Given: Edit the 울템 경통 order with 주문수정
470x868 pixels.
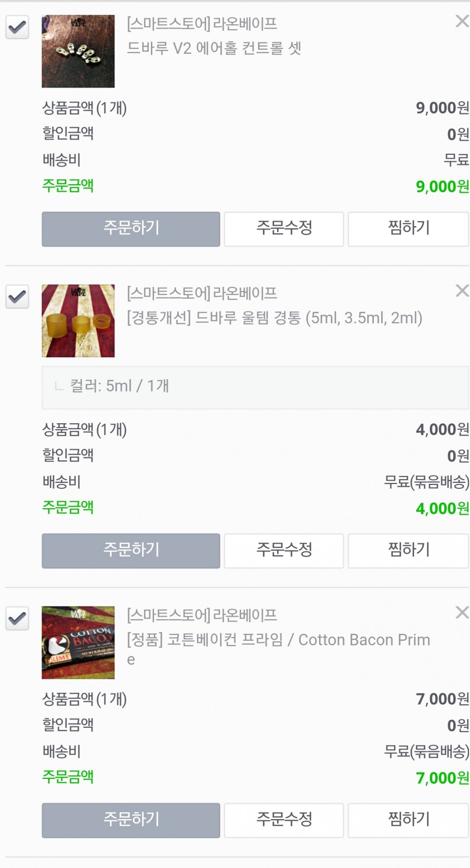Looking at the screenshot, I should point(284,551).
